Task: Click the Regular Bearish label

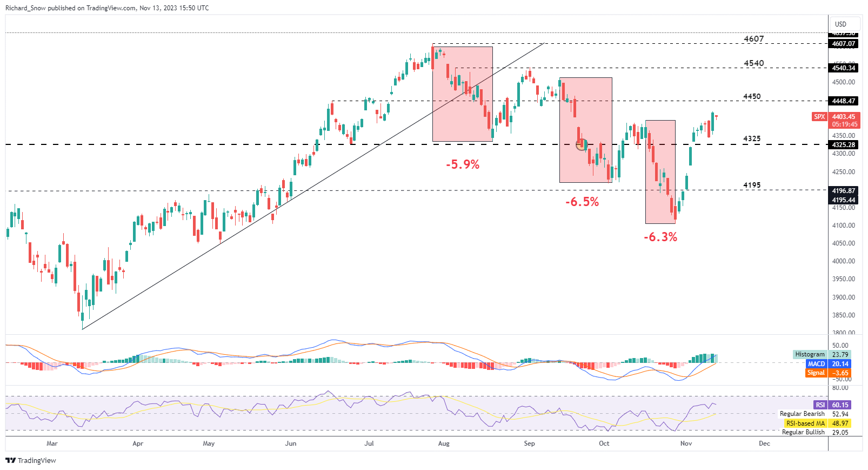Action: pos(802,414)
